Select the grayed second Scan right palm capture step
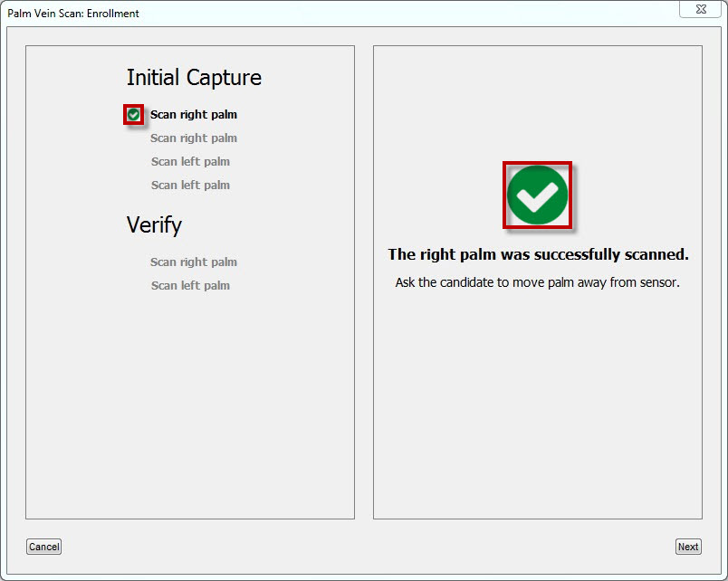Screen dimensions: 728x581 point(194,138)
